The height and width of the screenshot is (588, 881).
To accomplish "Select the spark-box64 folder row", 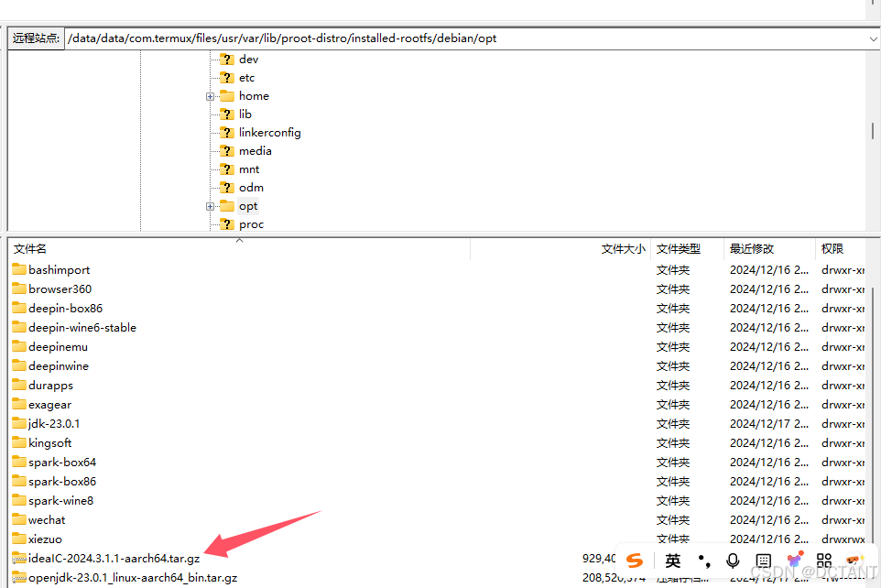I will pos(439,463).
